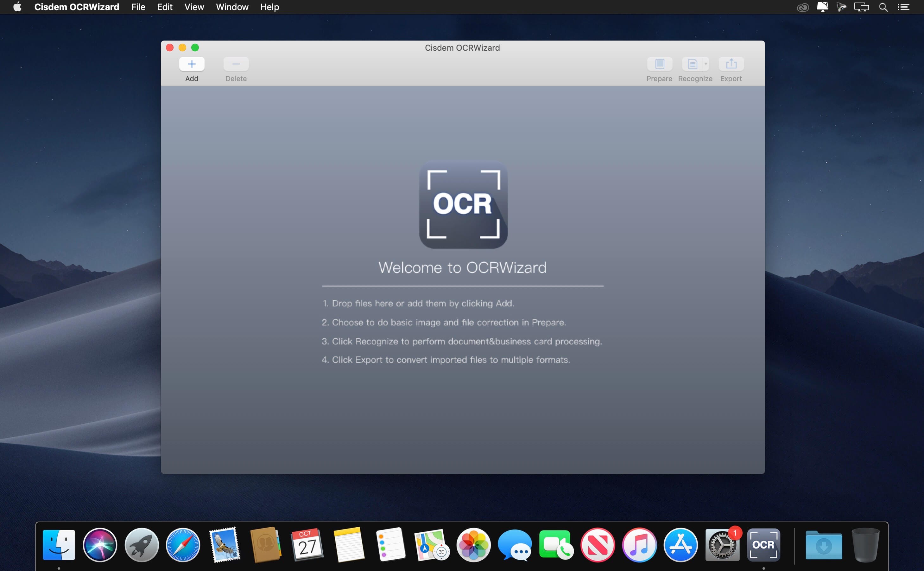Image resolution: width=924 pixels, height=571 pixels.
Task: Click the "Welcome to OCRWizard" heading
Action: pyautogui.click(x=463, y=267)
